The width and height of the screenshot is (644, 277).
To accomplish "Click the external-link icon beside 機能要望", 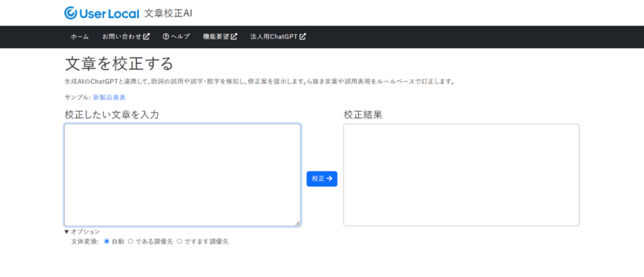I will click(234, 36).
